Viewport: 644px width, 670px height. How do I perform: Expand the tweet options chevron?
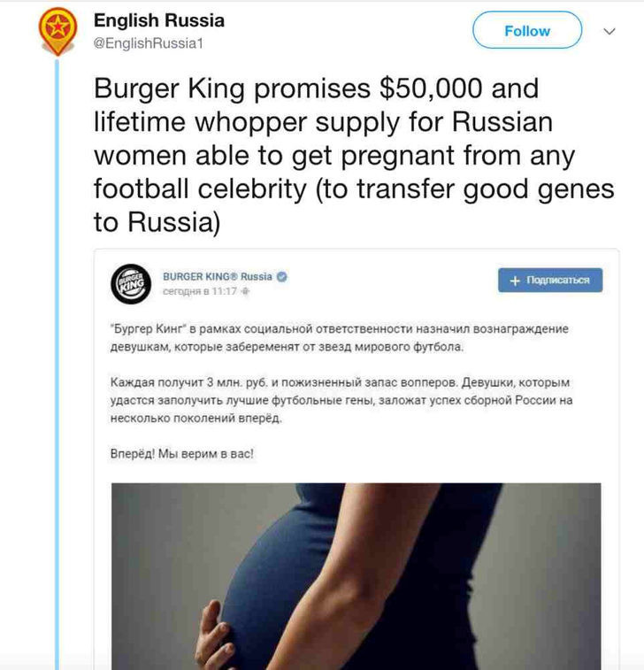609,31
